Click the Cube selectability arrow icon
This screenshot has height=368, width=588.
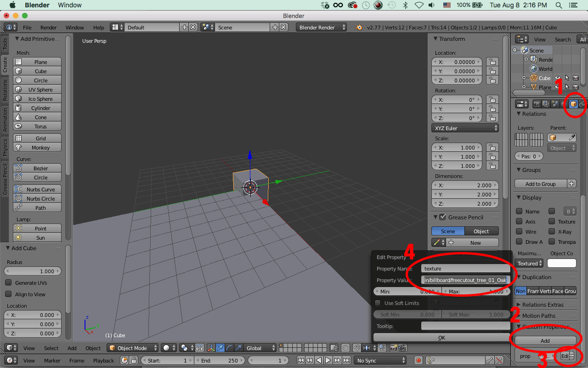coord(567,78)
